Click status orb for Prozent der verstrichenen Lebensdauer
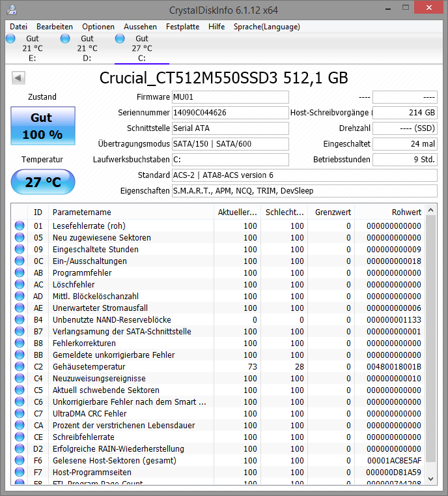This screenshot has width=448, height=496. pyautogui.click(x=20, y=425)
